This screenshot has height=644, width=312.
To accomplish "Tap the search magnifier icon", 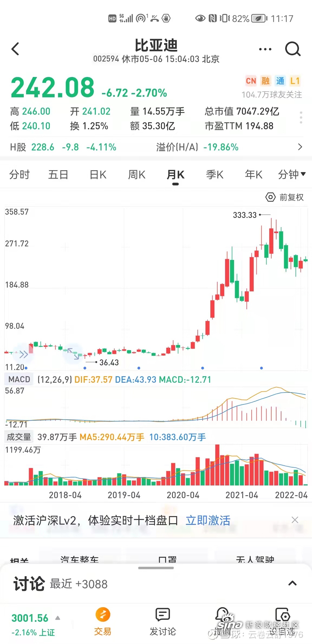I will [293, 49].
